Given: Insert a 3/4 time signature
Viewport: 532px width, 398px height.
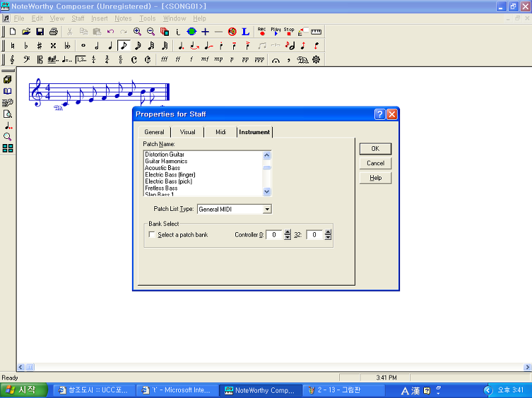Looking at the screenshot, I should point(107,60).
